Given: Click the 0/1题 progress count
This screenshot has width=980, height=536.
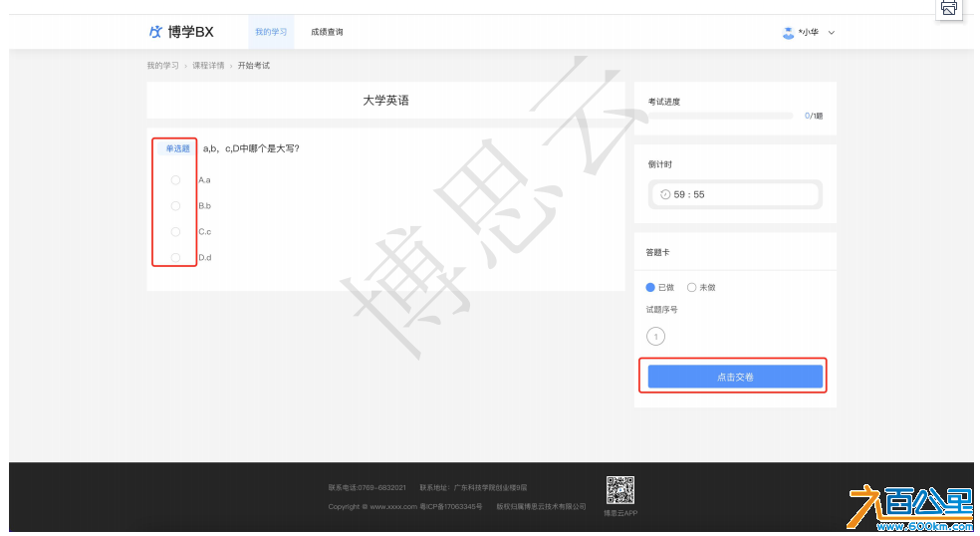Looking at the screenshot, I should pos(814,116).
